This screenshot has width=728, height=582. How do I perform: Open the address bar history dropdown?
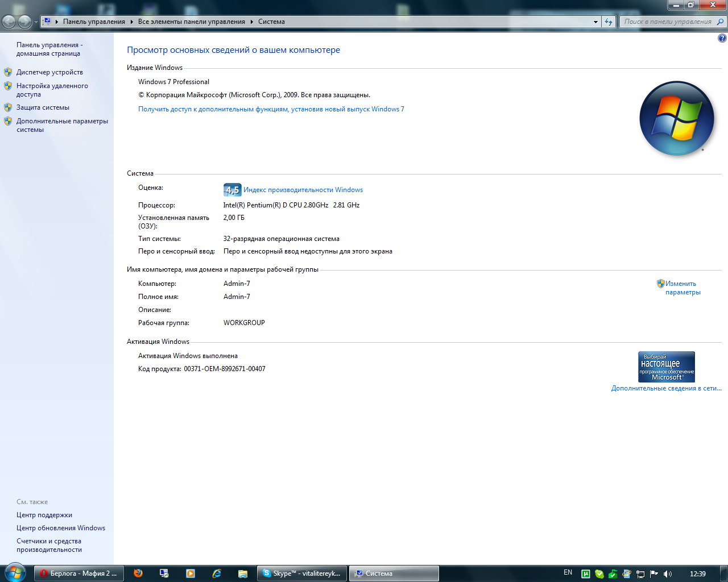[595, 22]
